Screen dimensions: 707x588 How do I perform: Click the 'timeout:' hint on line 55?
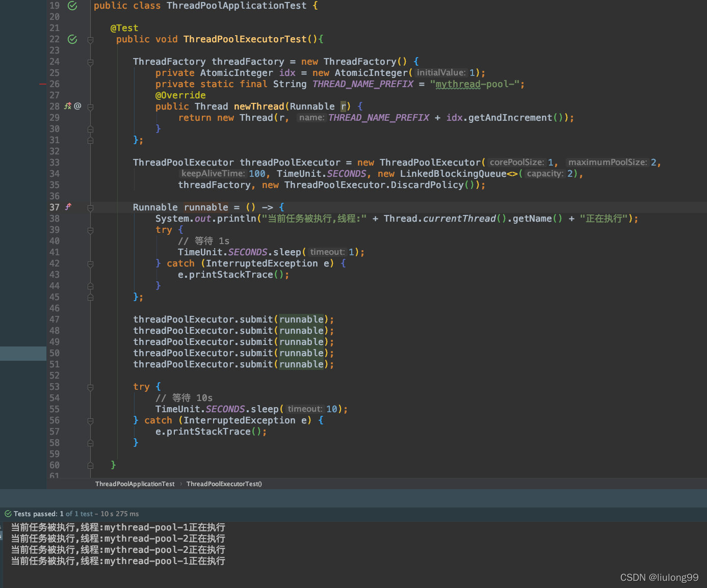coord(305,409)
